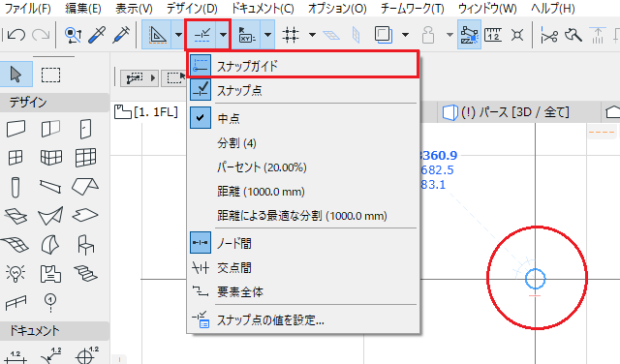The width and height of the screenshot is (620, 364).
Task: Activate the eyedropper pick up parameters tool
Action: tap(97, 35)
